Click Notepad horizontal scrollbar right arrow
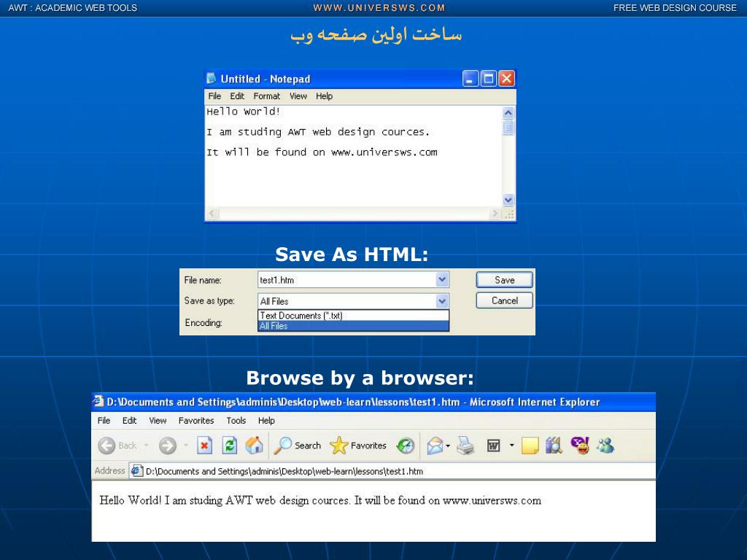 click(495, 214)
